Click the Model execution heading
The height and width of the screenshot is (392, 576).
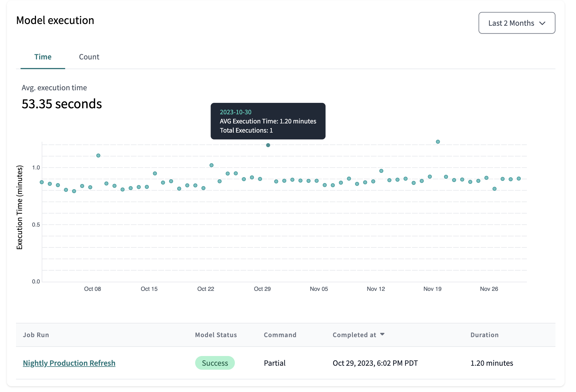55,20
